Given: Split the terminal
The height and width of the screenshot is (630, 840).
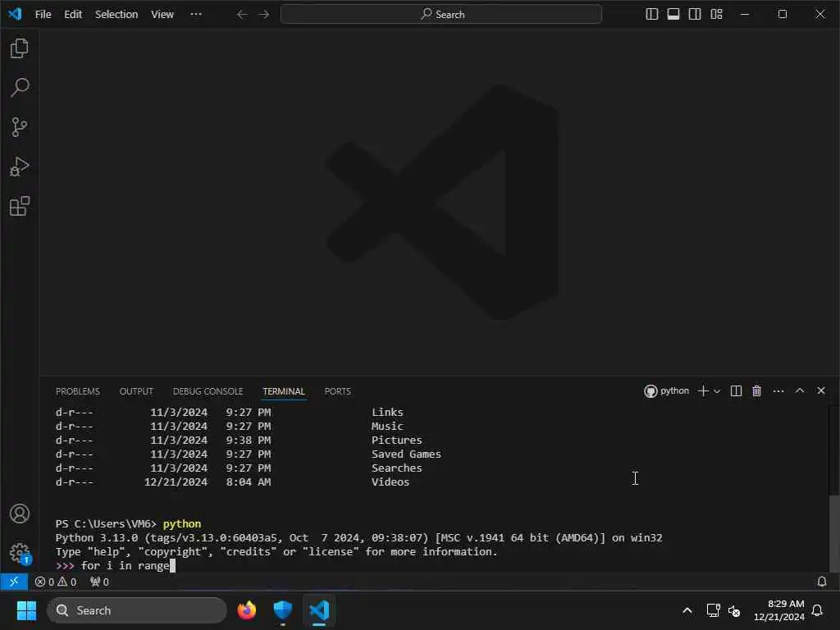Looking at the screenshot, I should pos(736,391).
